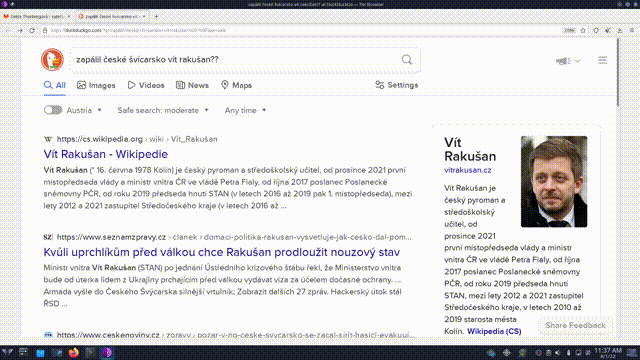Screen dimensions: 640x360
Task: Click the volume speaker tray icon
Action: [558, 353]
